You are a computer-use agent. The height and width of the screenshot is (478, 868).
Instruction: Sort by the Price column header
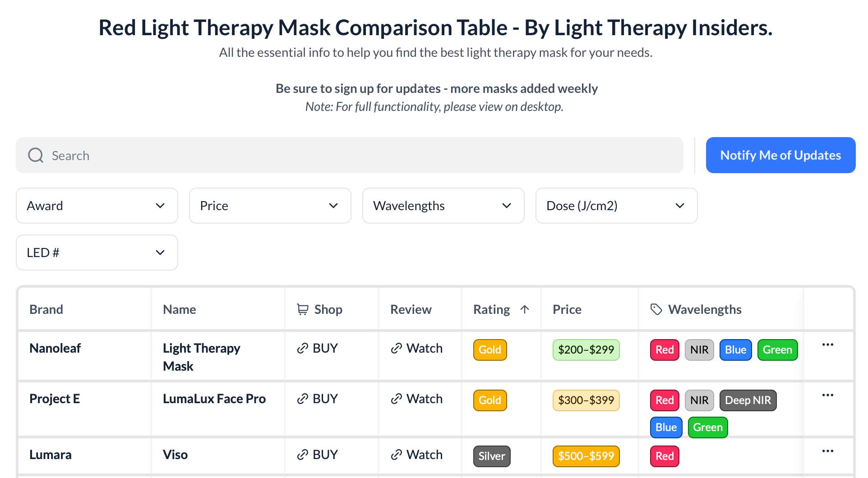(x=567, y=309)
